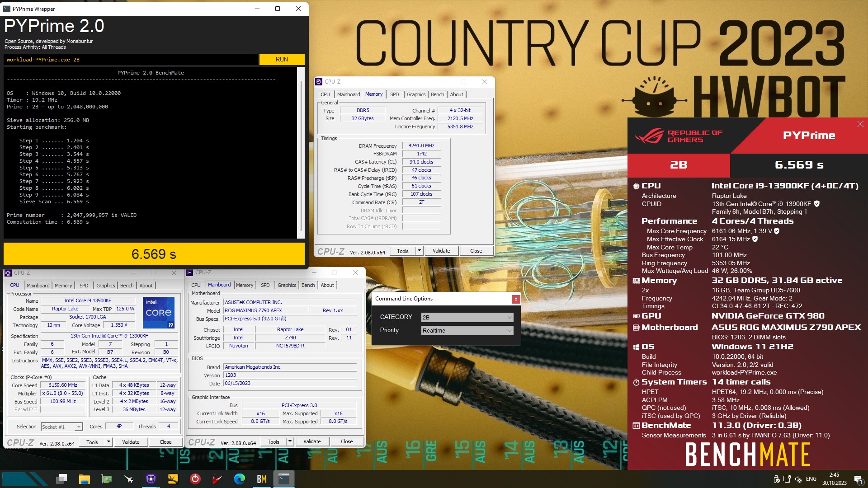
Task: Click Close button in CPU-Z Memory window
Action: point(476,251)
